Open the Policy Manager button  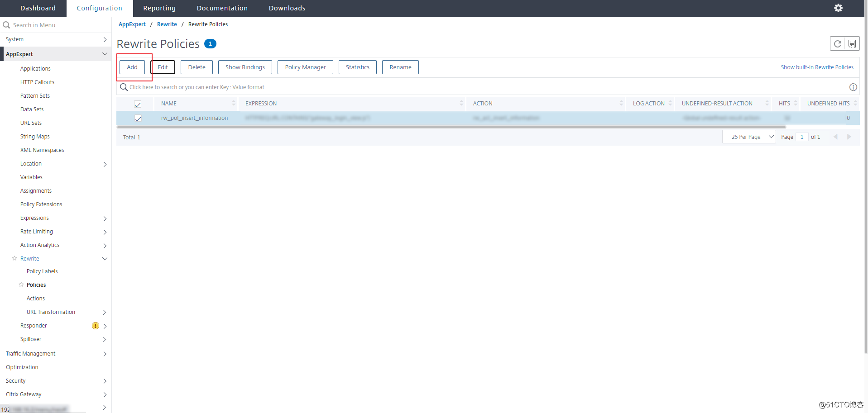coord(305,67)
